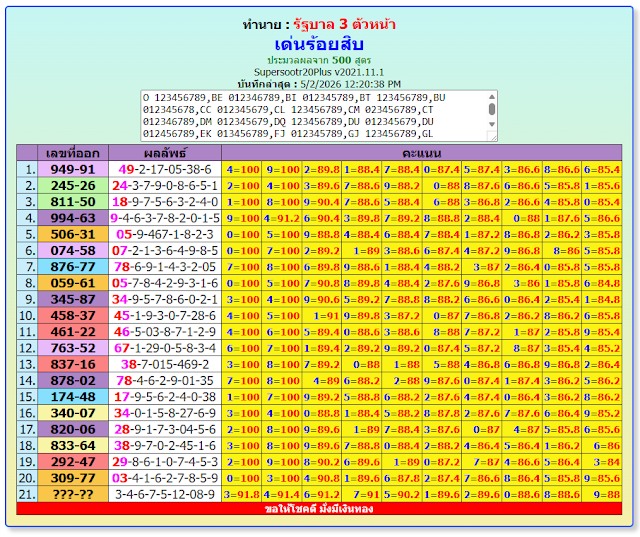Click the 'เด่นร้อยสิบ' title heading
Viewport: 640px width, 537px height.
[319, 44]
